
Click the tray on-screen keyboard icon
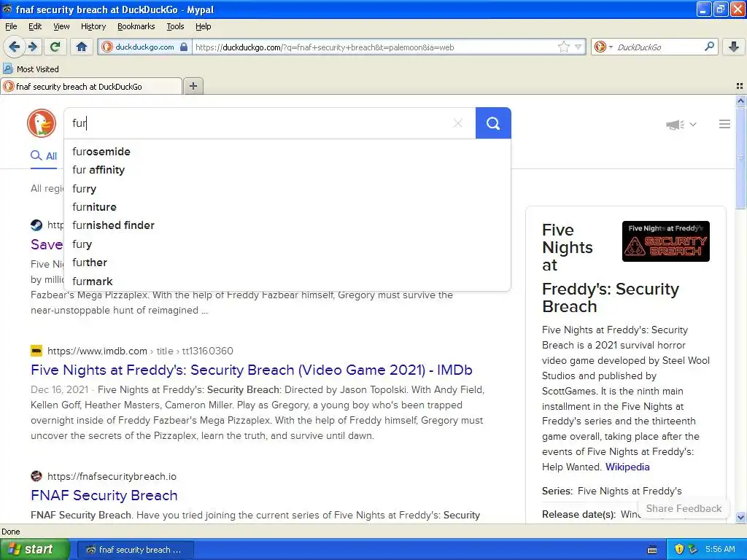tap(653, 550)
